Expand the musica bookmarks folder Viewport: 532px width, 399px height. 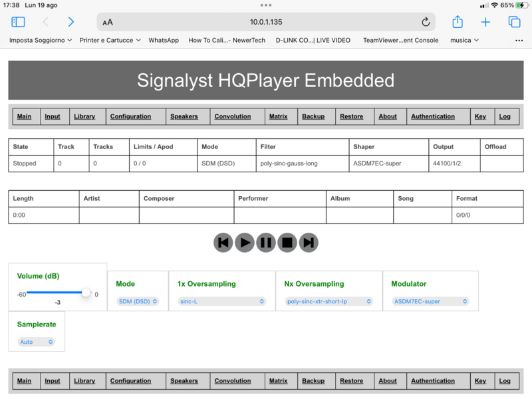464,41
